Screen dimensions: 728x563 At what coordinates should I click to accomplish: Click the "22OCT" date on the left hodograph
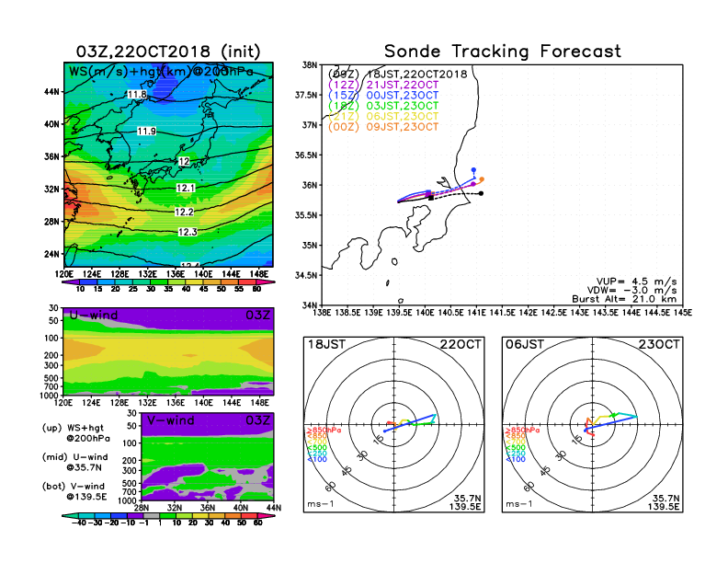pyautogui.click(x=461, y=344)
